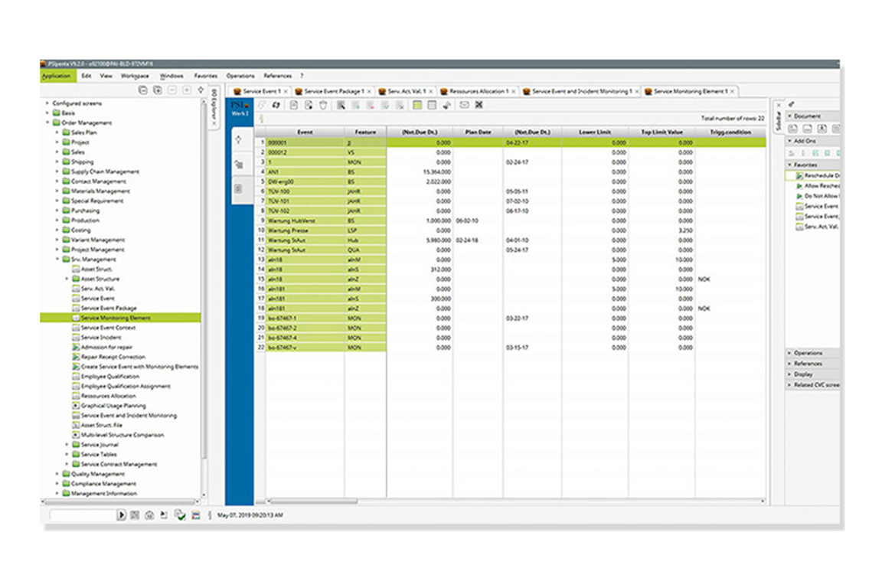Select the green table view icon

(416, 105)
